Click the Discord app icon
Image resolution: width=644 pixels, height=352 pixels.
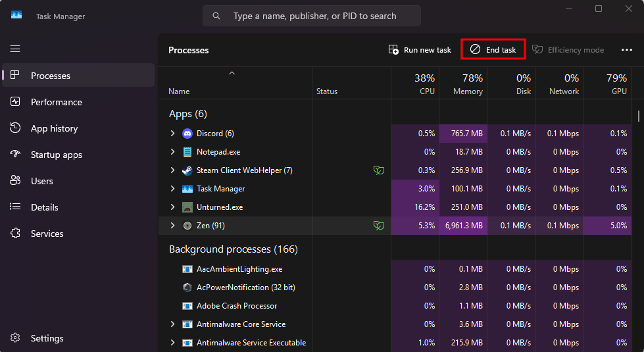point(187,134)
